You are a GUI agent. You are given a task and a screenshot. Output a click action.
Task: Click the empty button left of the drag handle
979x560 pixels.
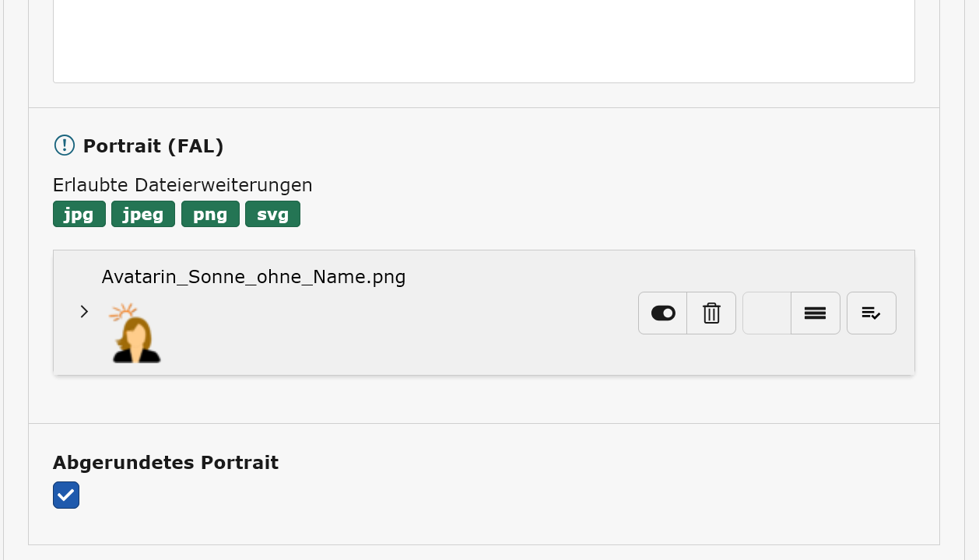767,313
